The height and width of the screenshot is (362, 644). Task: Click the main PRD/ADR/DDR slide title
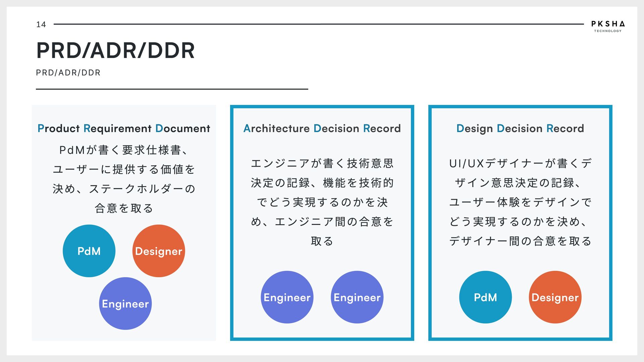(115, 51)
